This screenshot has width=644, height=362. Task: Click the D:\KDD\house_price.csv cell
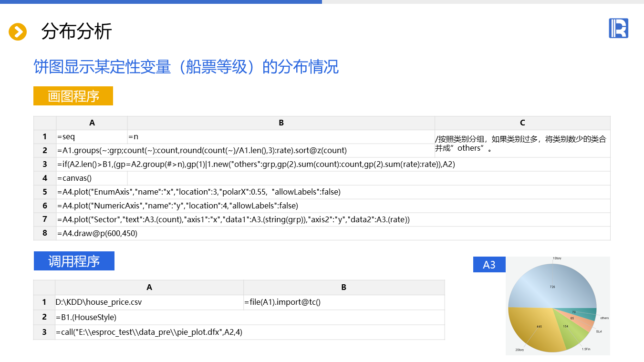point(149,302)
